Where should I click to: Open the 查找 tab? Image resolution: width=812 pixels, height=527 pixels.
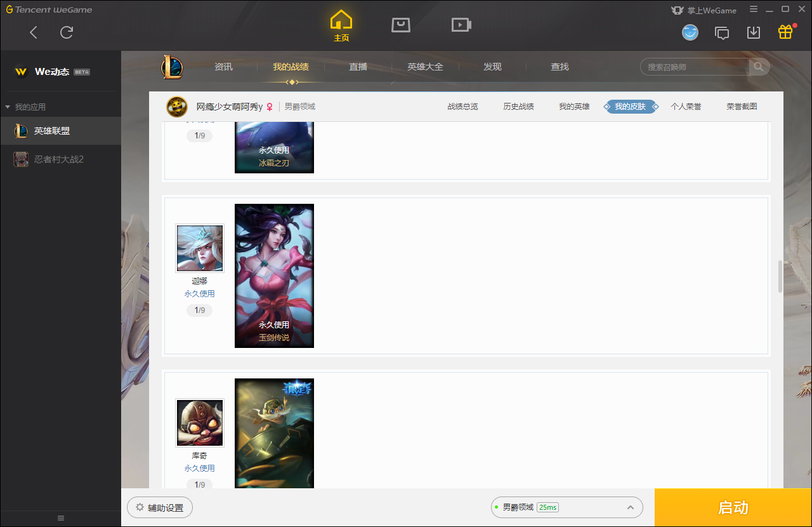click(x=560, y=67)
